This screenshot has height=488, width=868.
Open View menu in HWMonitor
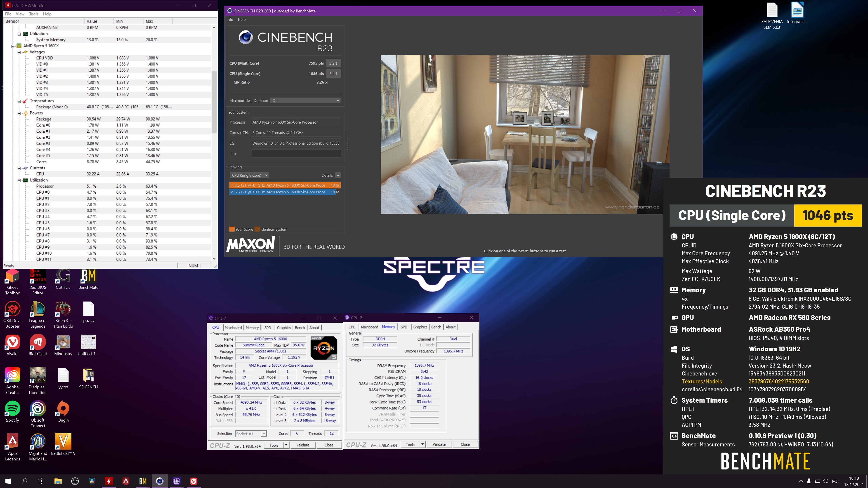pyautogui.click(x=20, y=14)
